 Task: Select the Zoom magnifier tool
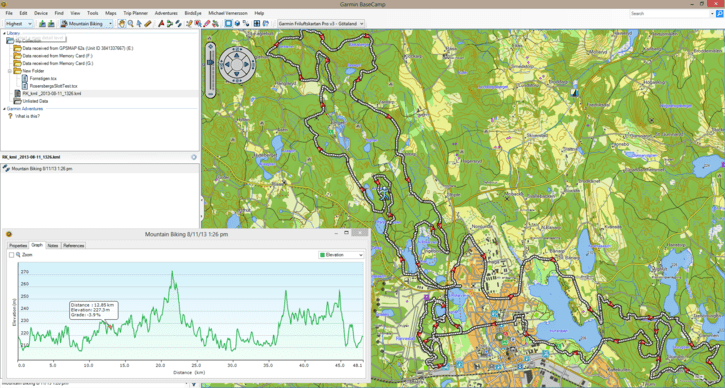pos(130,23)
